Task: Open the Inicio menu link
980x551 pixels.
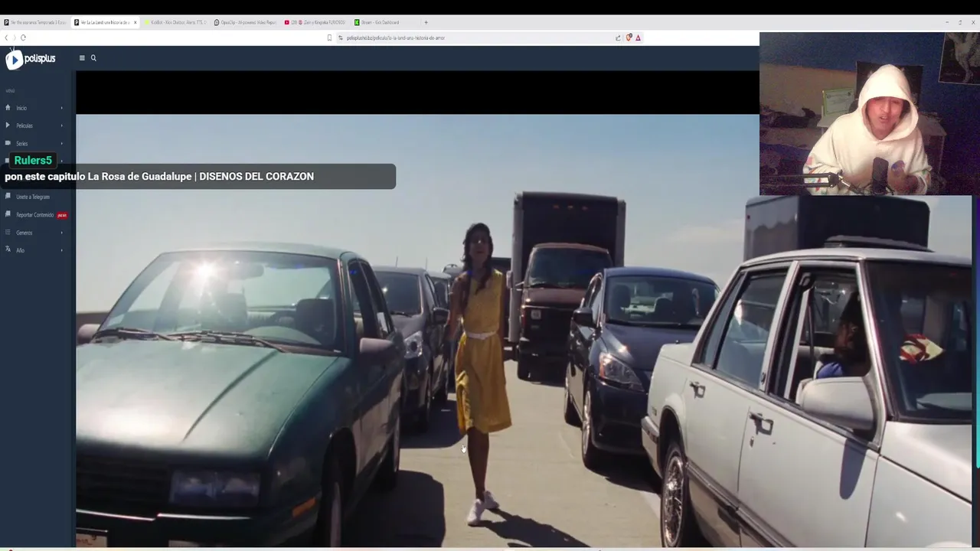Action: (21, 108)
